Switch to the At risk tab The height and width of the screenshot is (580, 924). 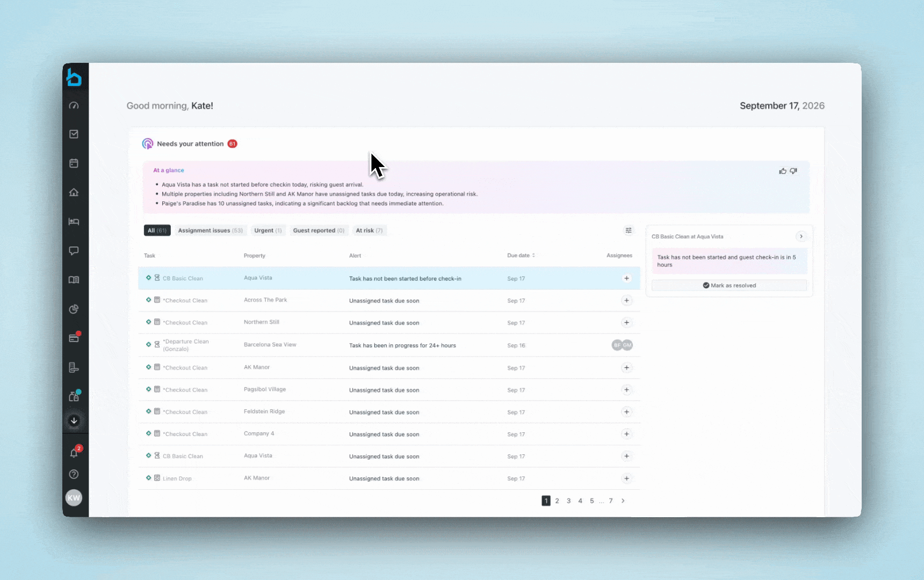[370, 230]
